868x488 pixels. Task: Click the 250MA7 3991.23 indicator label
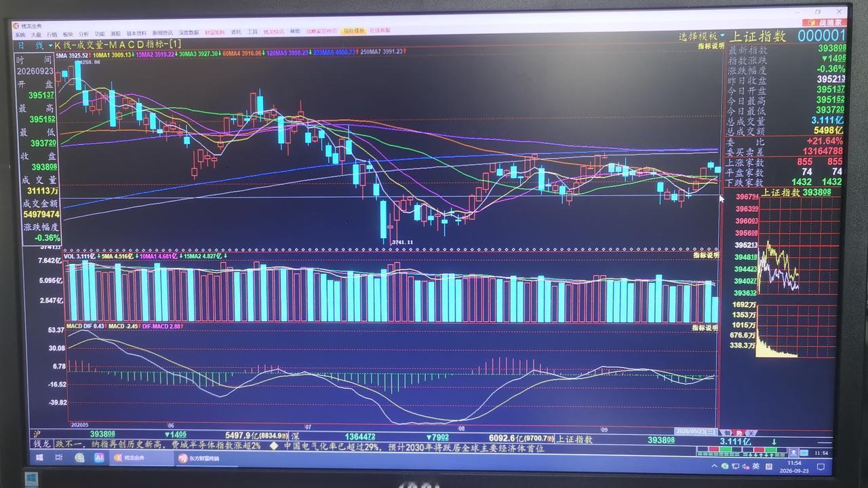[382, 52]
